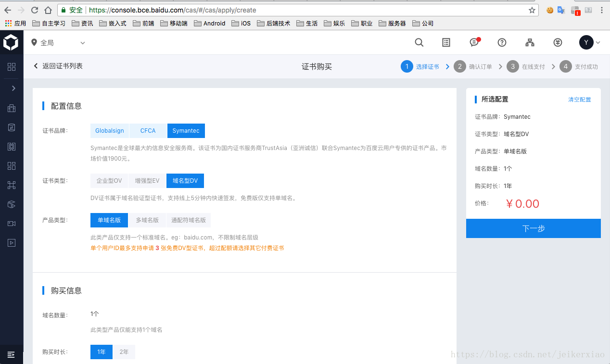Reload the page with refresh icon
The width and height of the screenshot is (610, 364).
tap(35, 10)
